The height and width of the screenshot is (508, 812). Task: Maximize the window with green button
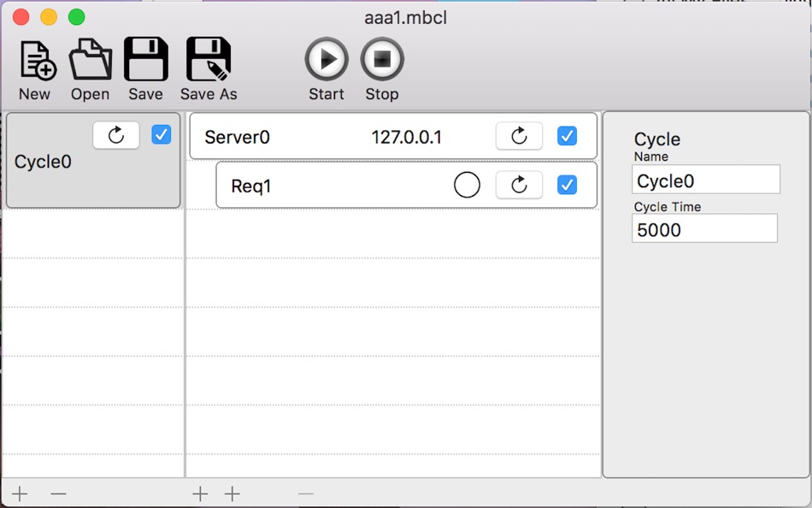(77, 17)
